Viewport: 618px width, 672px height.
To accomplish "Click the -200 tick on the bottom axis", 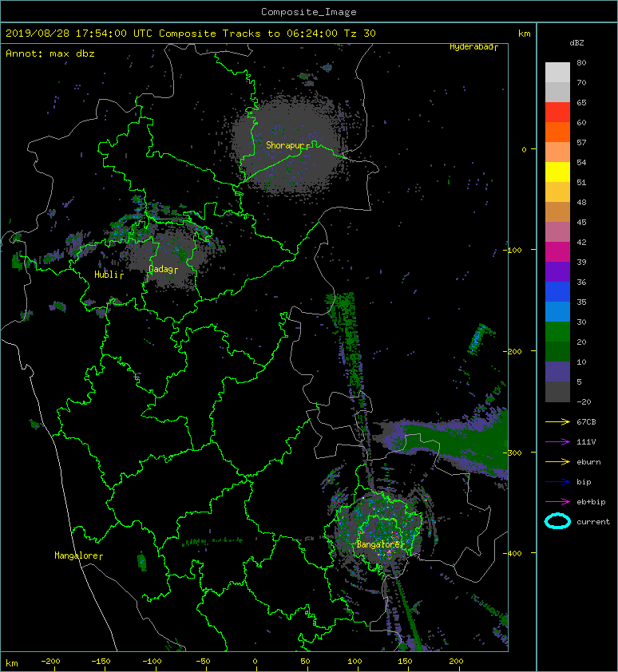I will tap(50, 662).
